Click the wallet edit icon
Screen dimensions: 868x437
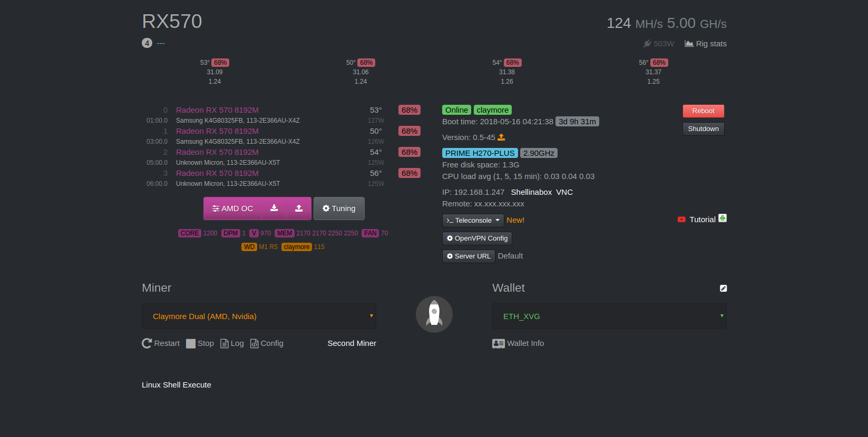click(x=723, y=288)
